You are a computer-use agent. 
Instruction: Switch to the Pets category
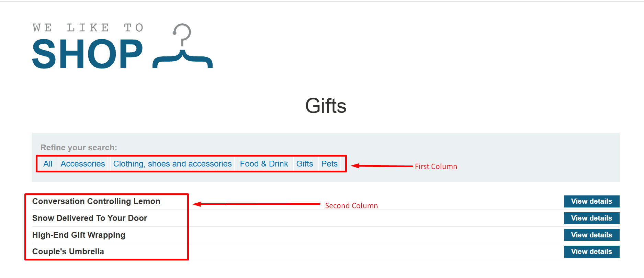pos(329,164)
